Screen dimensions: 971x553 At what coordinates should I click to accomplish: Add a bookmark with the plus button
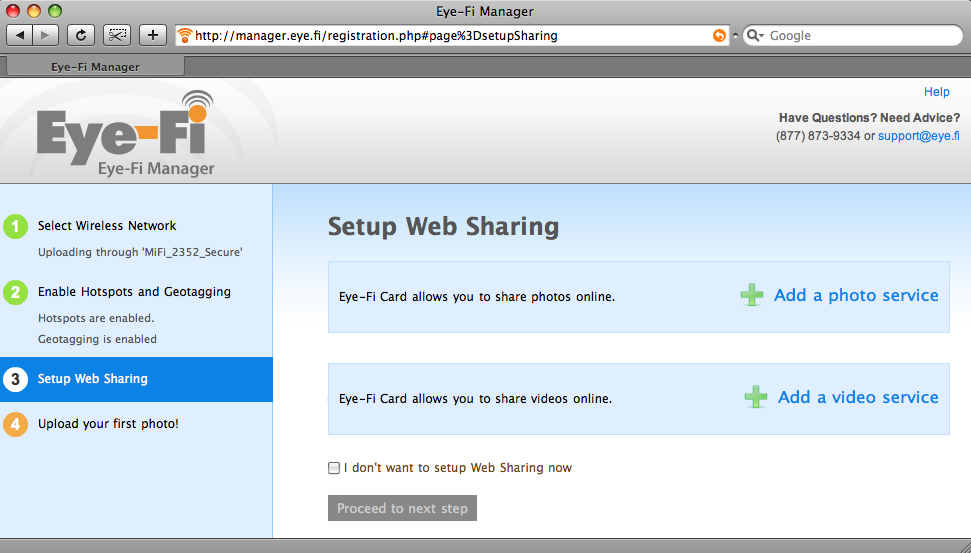153,35
